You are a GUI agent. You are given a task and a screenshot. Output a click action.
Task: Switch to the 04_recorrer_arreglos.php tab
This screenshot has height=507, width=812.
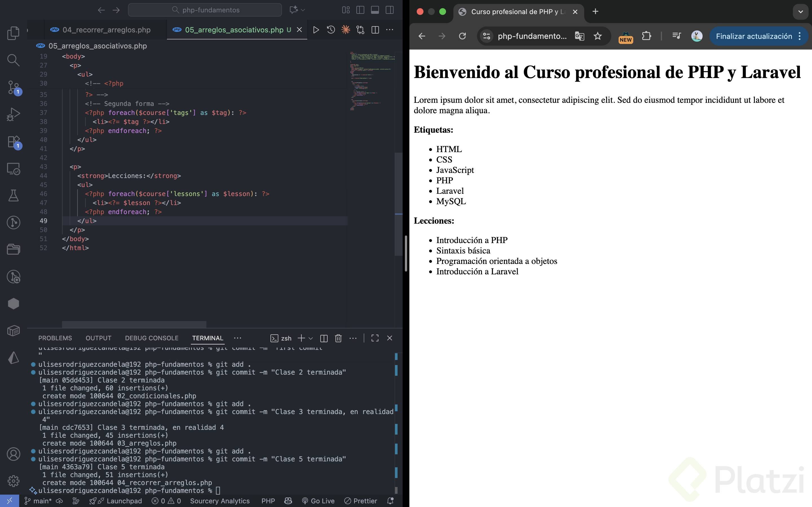pyautogui.click(x=106, y=30)
